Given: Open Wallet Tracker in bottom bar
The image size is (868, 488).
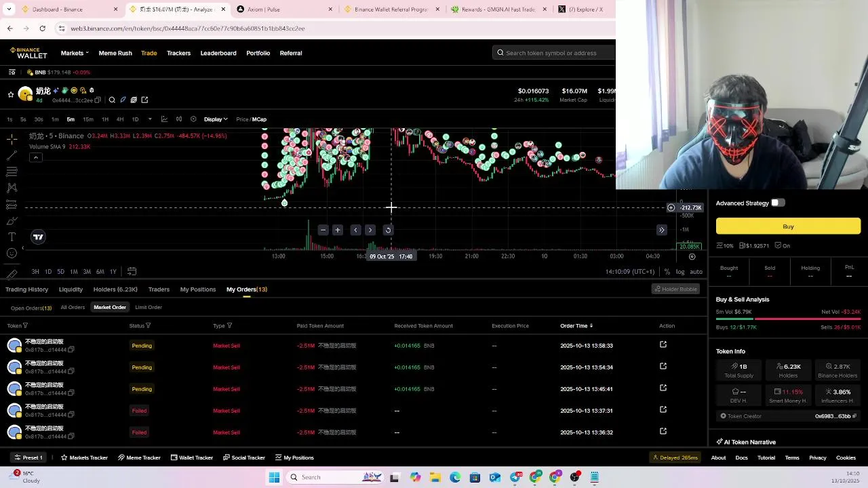Looking at the screenshot, I should (191, 457).
